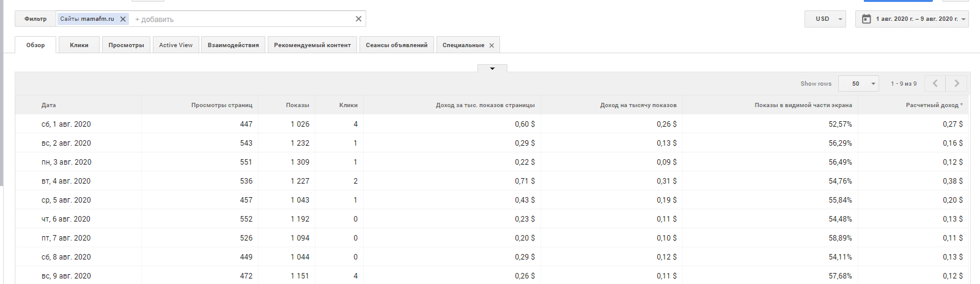Clear the whole filter bar with X
This screenshot has height=284, width=980.
(358, 19)
